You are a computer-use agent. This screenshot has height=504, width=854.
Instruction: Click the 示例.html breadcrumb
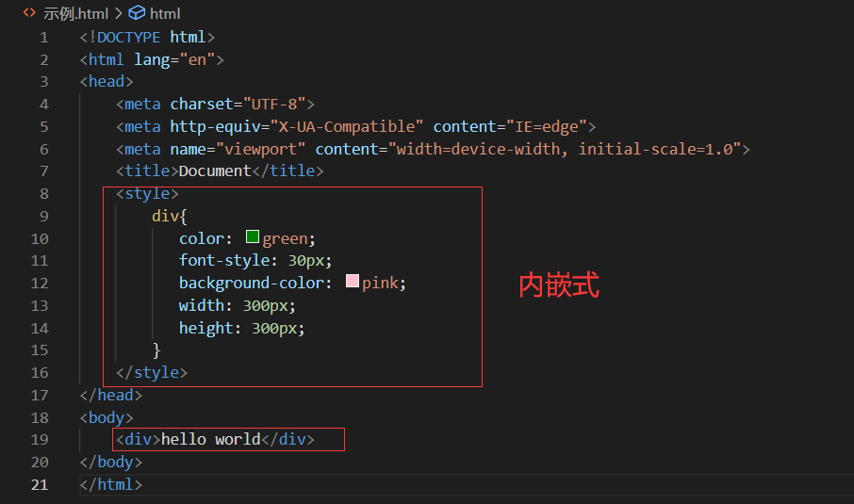tap(75, 13)
